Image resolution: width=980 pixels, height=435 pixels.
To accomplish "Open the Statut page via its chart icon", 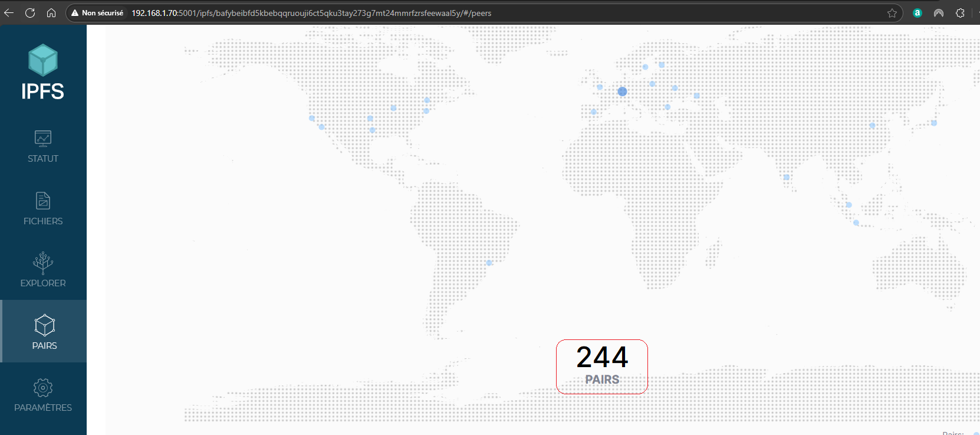I will [x=43, y=138].
